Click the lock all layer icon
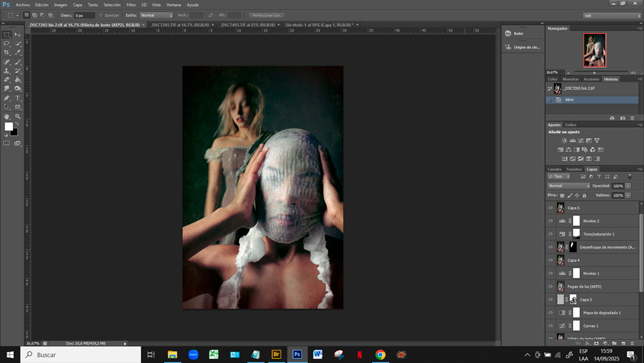This screenshot has height=363, width=644. 584,195
